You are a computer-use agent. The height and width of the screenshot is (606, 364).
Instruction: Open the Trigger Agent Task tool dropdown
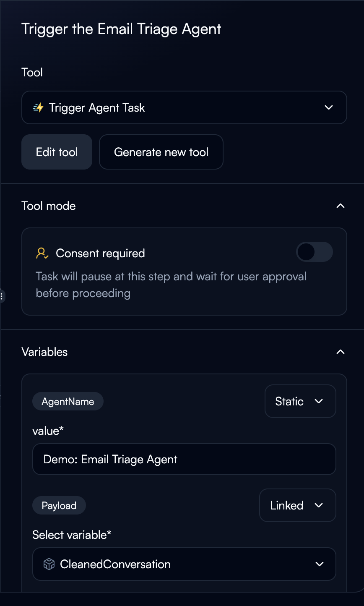point(184,107)
